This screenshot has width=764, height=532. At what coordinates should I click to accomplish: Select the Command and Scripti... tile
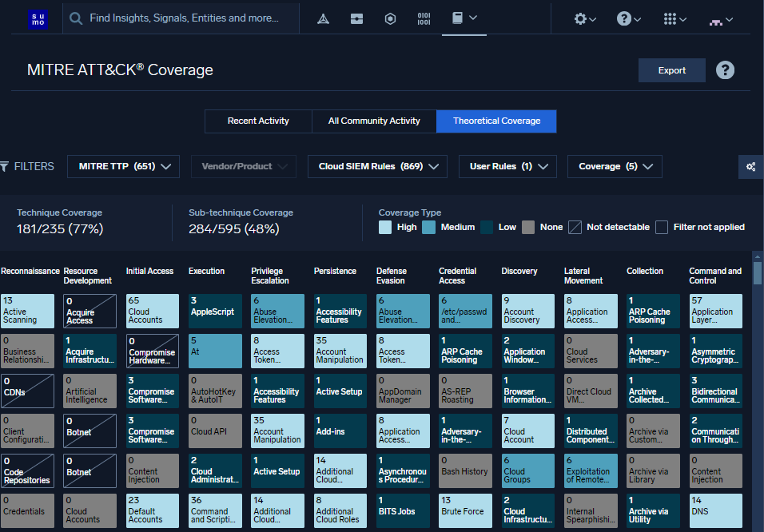coord(215,510)
